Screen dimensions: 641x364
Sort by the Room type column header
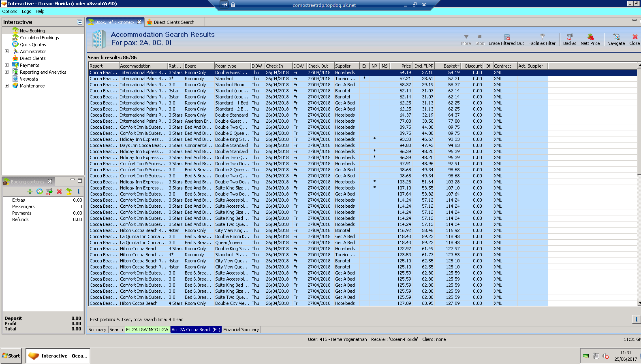point(233,66)
